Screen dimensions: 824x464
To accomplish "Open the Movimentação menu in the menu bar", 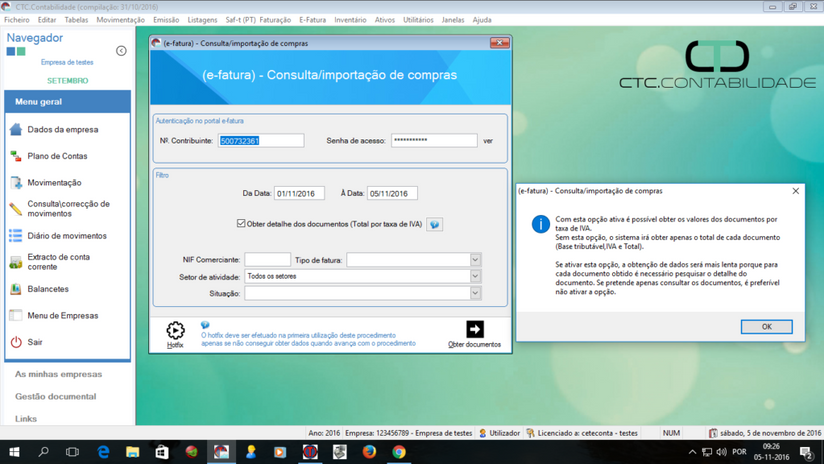I will 120,20.
